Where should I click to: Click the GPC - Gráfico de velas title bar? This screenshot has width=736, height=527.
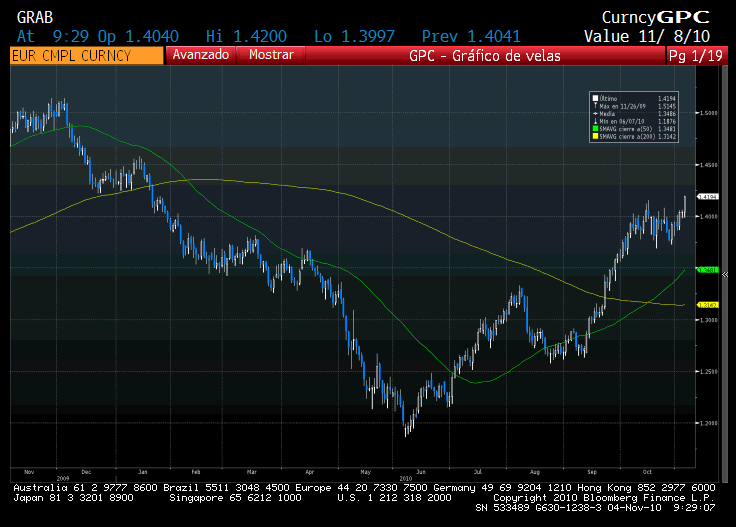[x=485, y=56]
